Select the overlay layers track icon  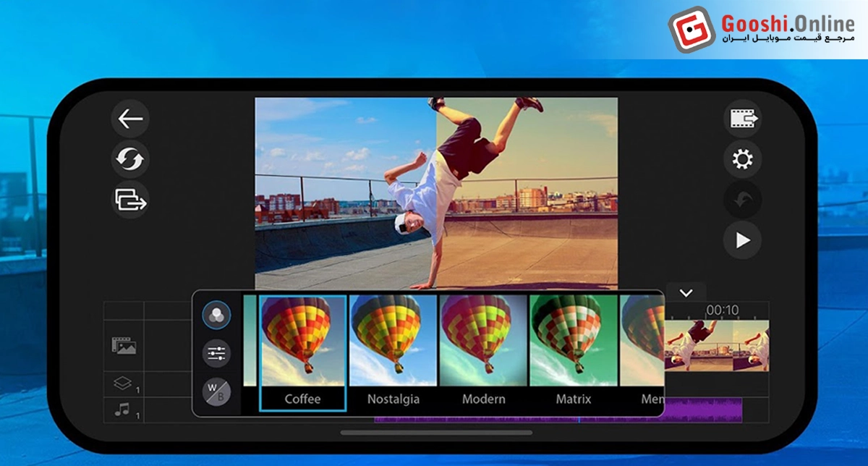coord(122,384)
